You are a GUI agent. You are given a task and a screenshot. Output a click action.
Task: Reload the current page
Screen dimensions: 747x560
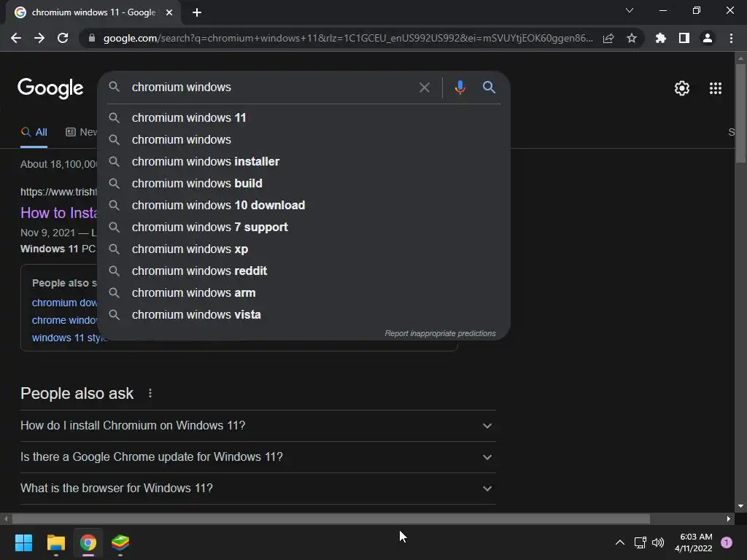[63, 38]
